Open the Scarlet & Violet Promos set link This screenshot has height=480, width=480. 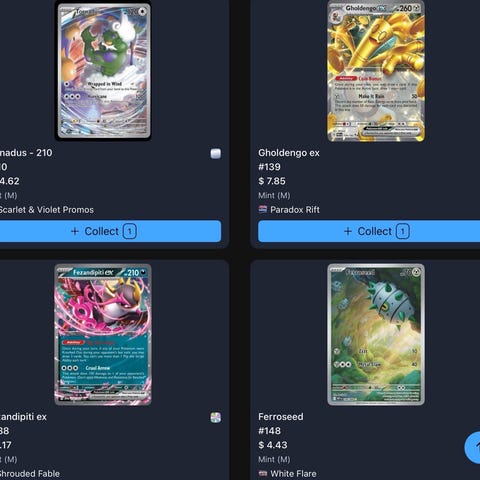[x=47, y=210]
